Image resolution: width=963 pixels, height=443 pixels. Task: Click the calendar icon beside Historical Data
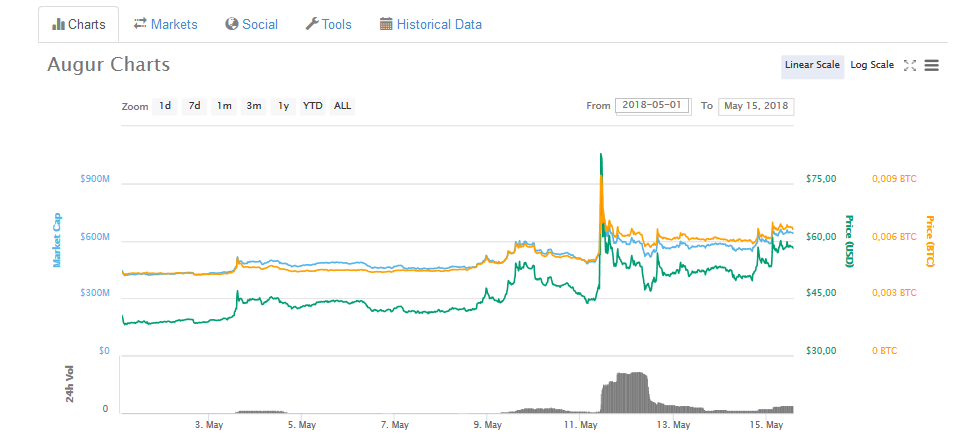coord(386,24)
